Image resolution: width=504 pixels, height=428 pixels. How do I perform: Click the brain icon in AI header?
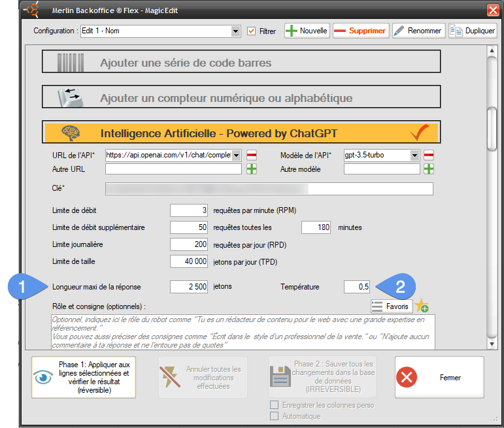coord(71,133)
